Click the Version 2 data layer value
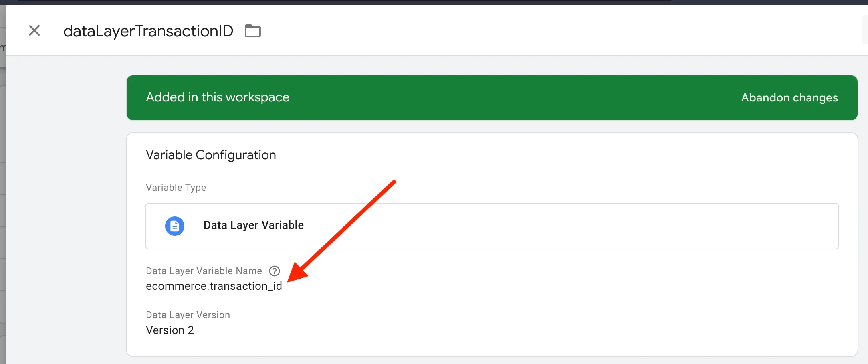868x364 pixels. click(170, 330)
